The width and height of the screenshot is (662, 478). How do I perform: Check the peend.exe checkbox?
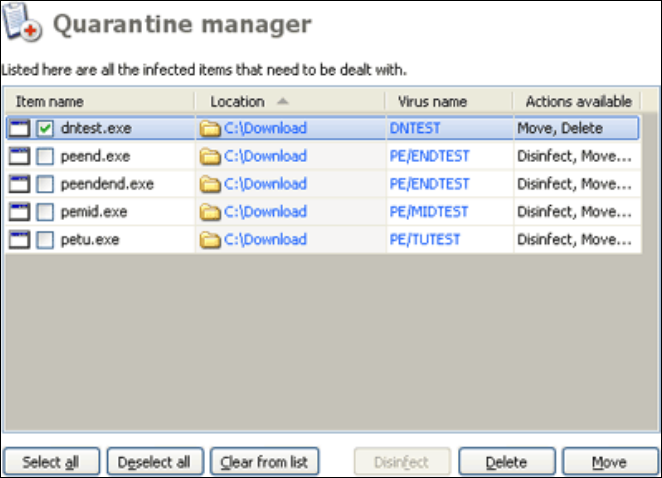point(45,156)
